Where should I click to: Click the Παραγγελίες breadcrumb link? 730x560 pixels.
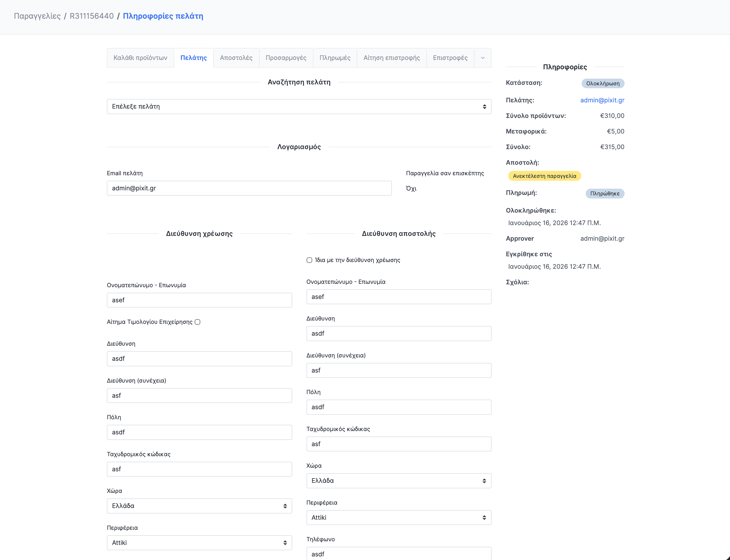pos(37,16)
